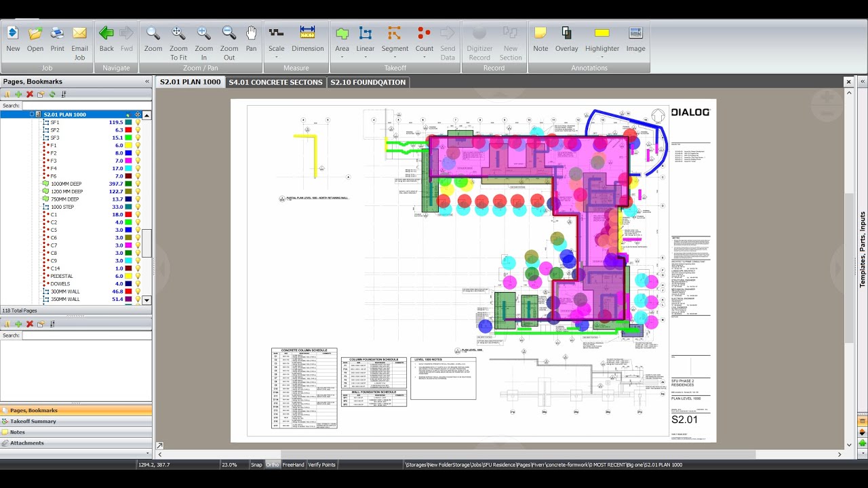Activate the Zoom tool
The height and width of the screenshot is (488, 868).
pos(153,39)
